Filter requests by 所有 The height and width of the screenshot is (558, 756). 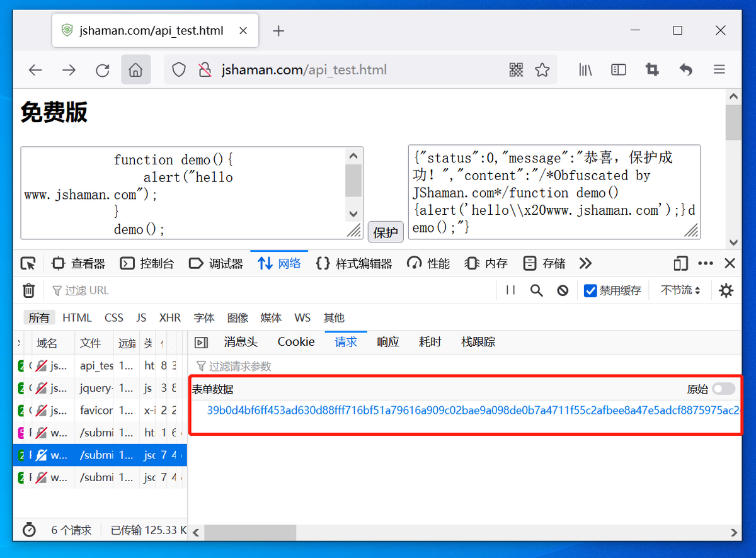point(39,318)
